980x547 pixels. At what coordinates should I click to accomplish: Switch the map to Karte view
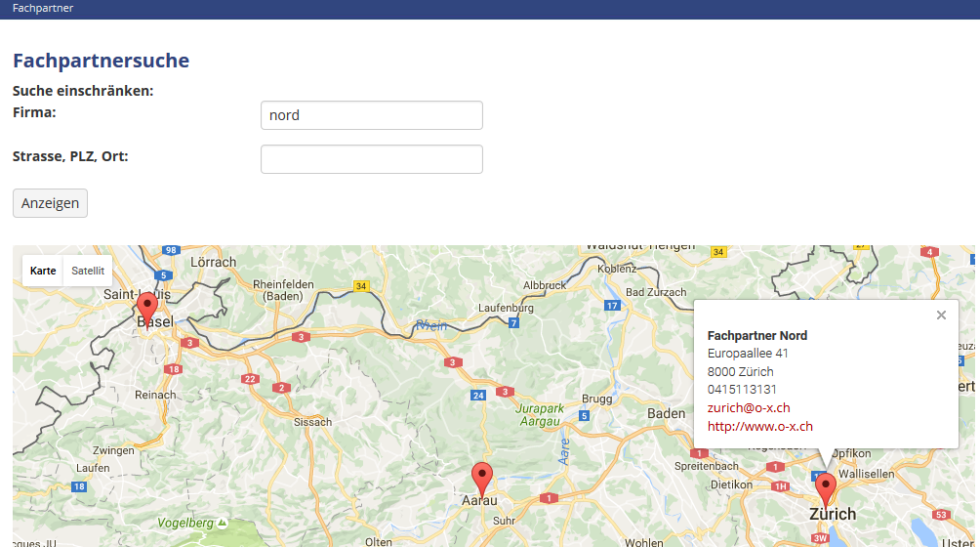click(x=43, y=271)
